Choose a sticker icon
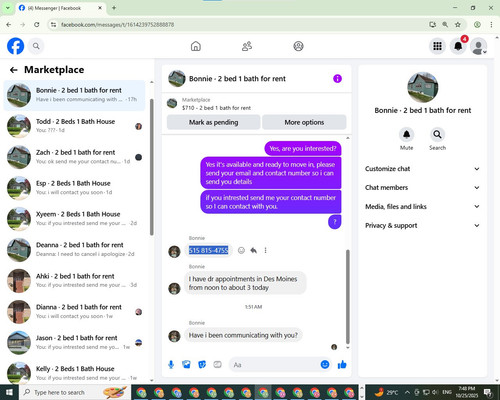 click(x=202, y=365)
